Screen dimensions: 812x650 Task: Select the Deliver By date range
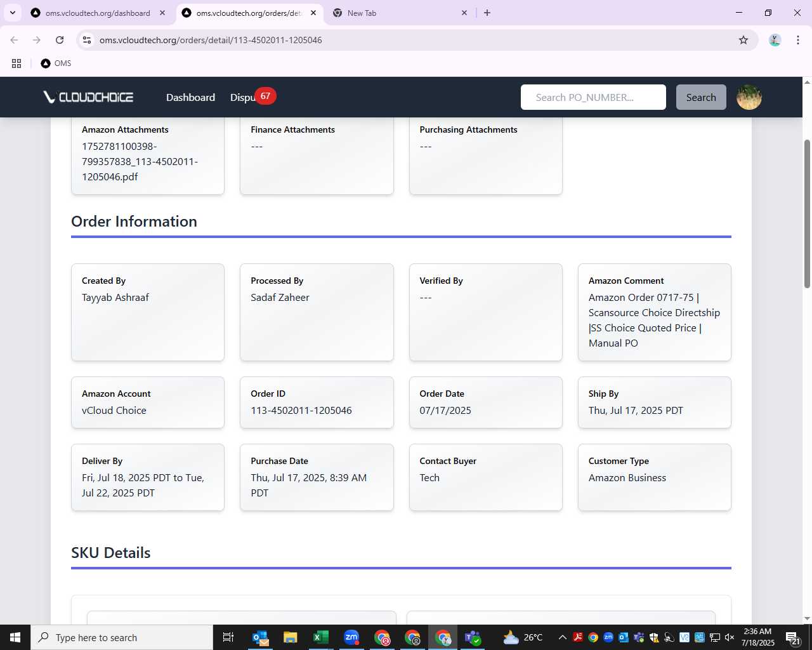point(143,485)
